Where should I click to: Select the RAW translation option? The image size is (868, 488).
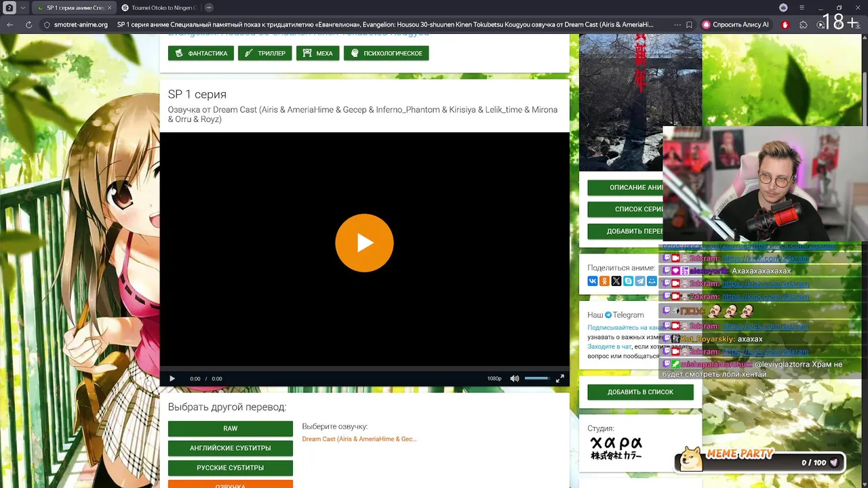(x=231, y=428)
